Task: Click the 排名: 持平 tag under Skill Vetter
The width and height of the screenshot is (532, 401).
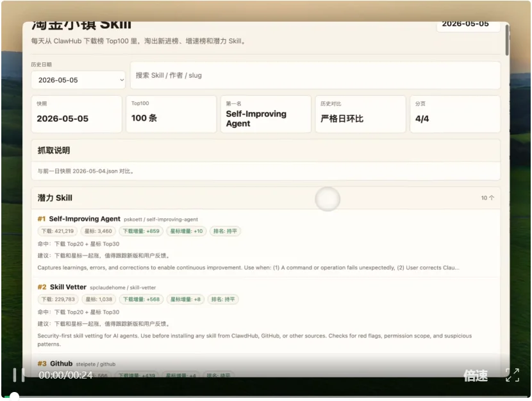Action: tap(223, 300)
